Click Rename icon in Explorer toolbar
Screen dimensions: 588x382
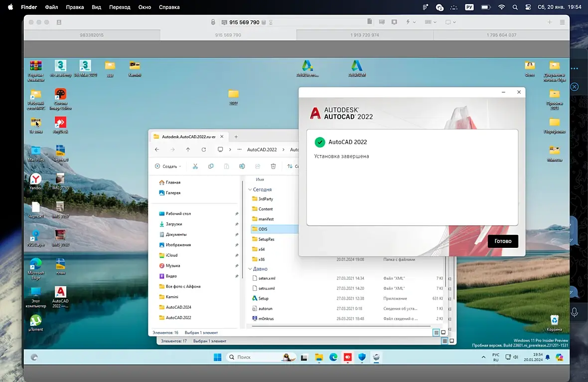click(x=242, y=166)
